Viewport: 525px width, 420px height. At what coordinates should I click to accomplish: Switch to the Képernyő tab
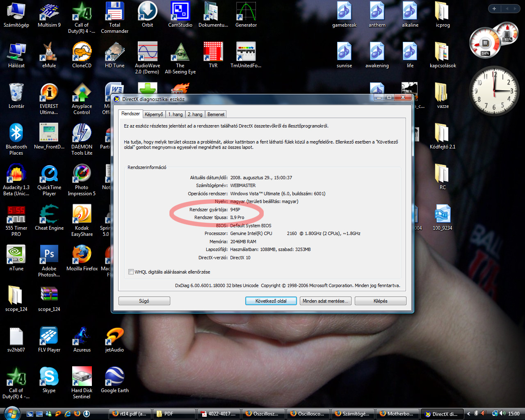[x=154, y=114]
